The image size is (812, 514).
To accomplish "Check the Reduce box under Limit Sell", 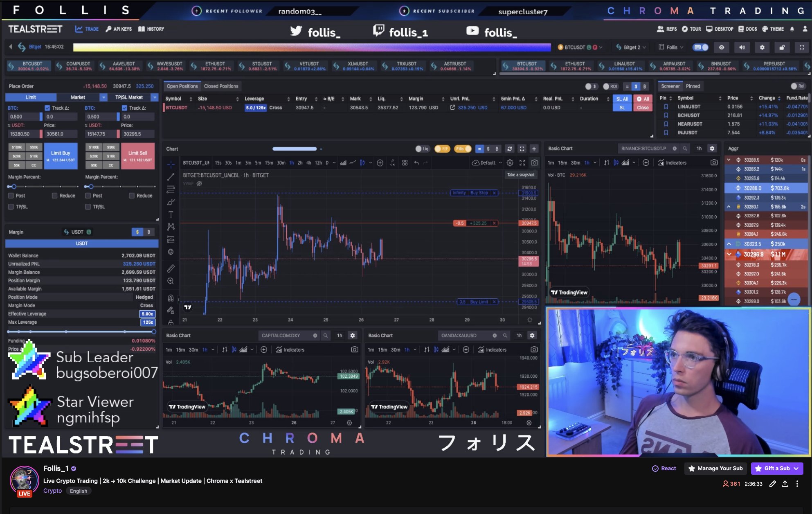I will pyautogui.click(x=132, y=196).
